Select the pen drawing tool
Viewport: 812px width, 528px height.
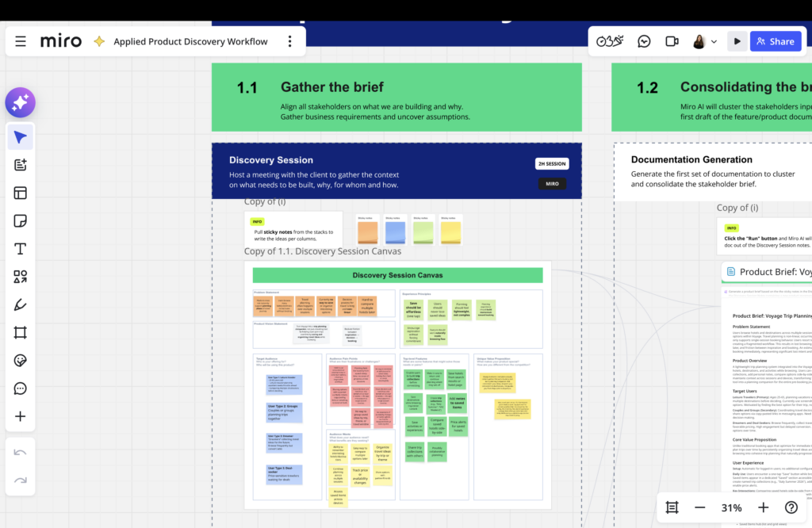pyautogui.click(x=20, y=305)
